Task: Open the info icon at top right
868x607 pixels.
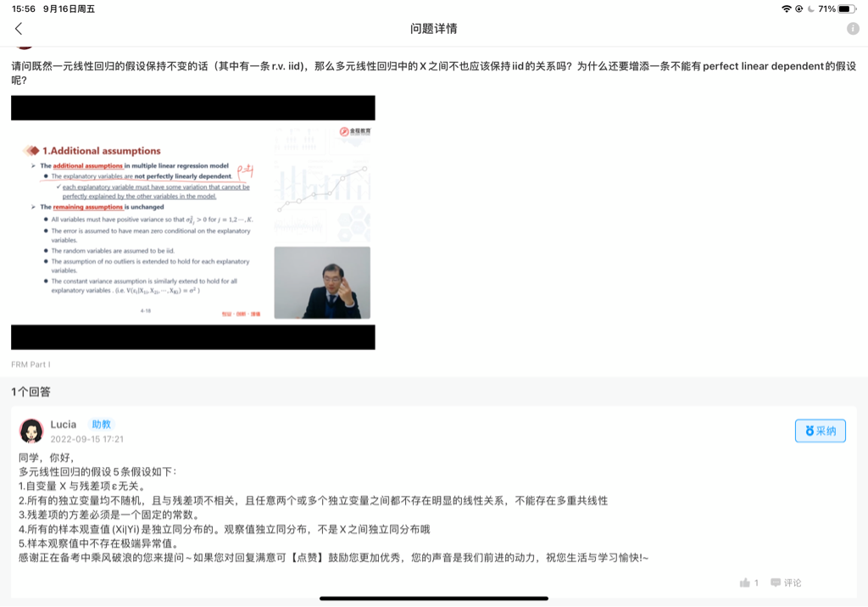Action: pos(853,29)
